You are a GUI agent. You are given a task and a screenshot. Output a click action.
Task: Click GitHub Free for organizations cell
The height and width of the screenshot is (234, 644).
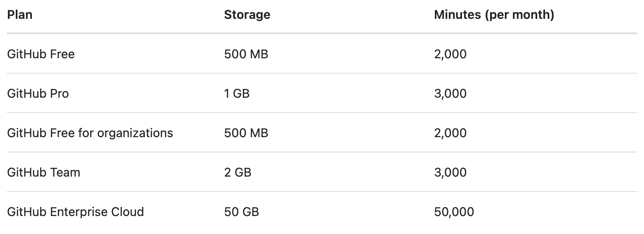90,133
